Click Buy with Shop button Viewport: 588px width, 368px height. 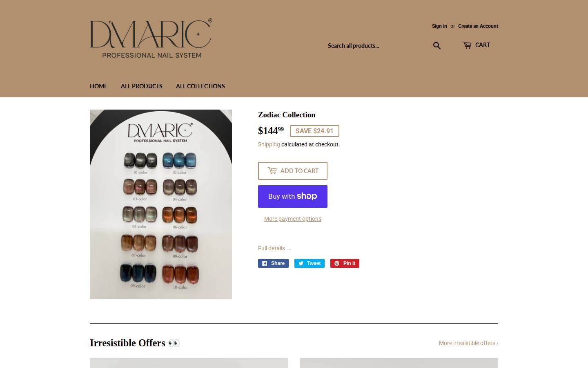[x=293, y=196]
